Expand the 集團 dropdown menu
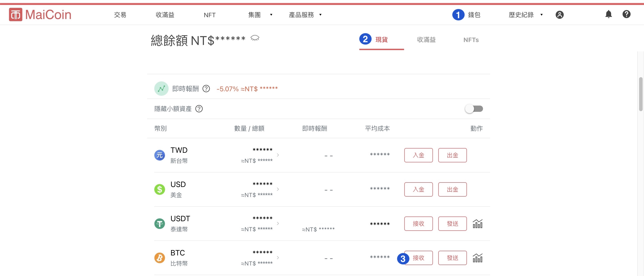This screenshot has height=276, width=644. pyautogui.click(x=260, y=15)
